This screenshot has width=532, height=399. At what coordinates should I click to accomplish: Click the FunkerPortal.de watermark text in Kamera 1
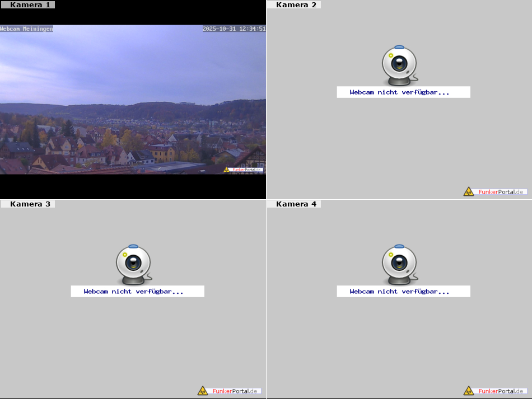click(247, 170)
